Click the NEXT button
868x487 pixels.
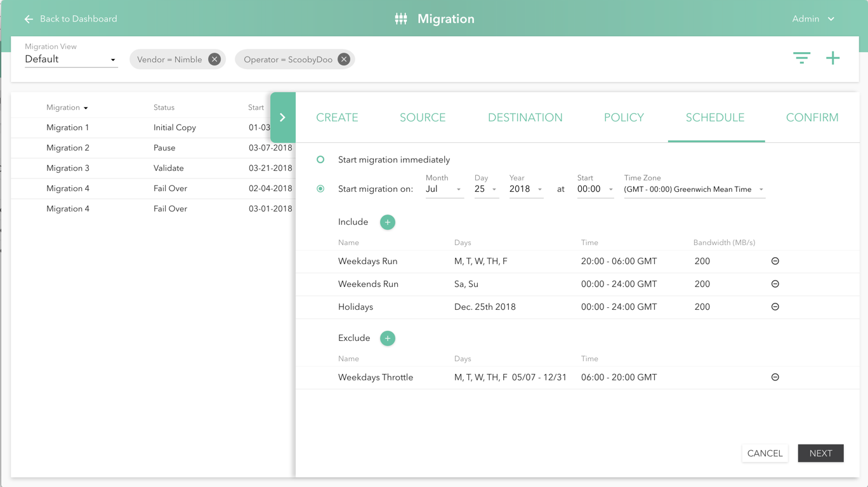click(820, 453)
